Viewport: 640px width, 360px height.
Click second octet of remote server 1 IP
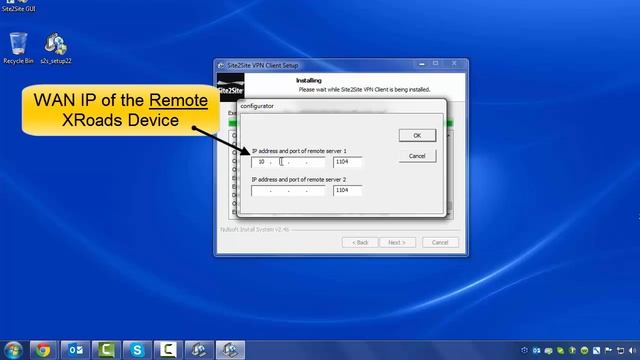pos(280,162)
